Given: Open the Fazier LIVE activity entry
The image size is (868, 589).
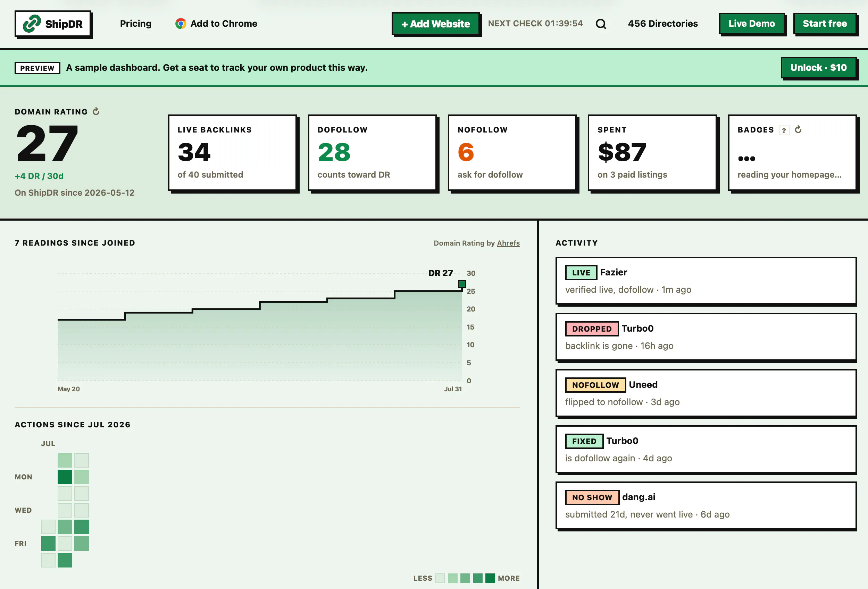Looking at the screenshot, I should [706, 281].
